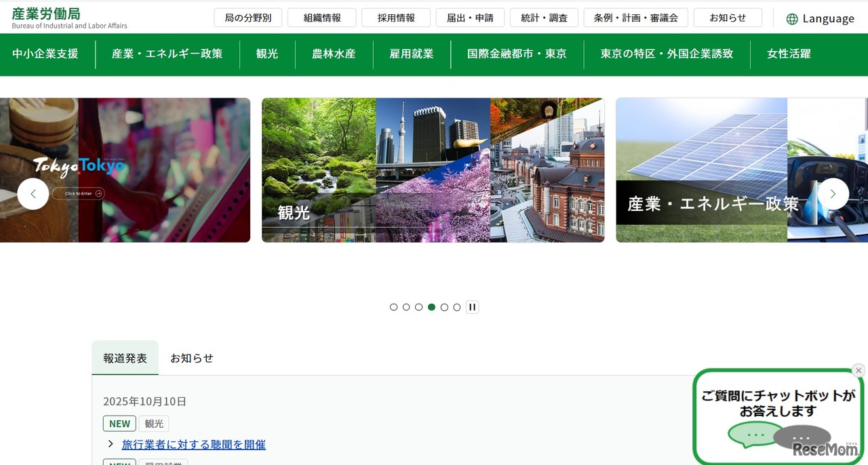Open お知らせ header button
This screenshot has width=868, height=465.
coord(728,18)
